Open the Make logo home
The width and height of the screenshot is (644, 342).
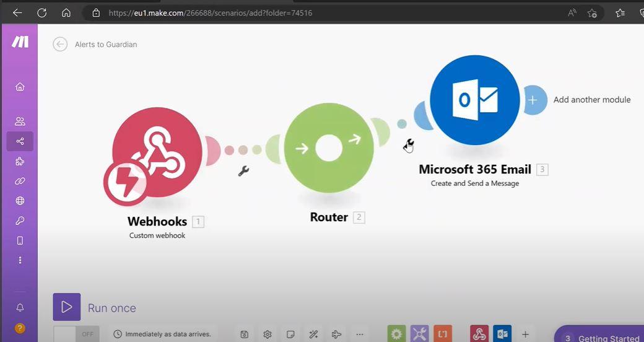[x=20, y=42]
